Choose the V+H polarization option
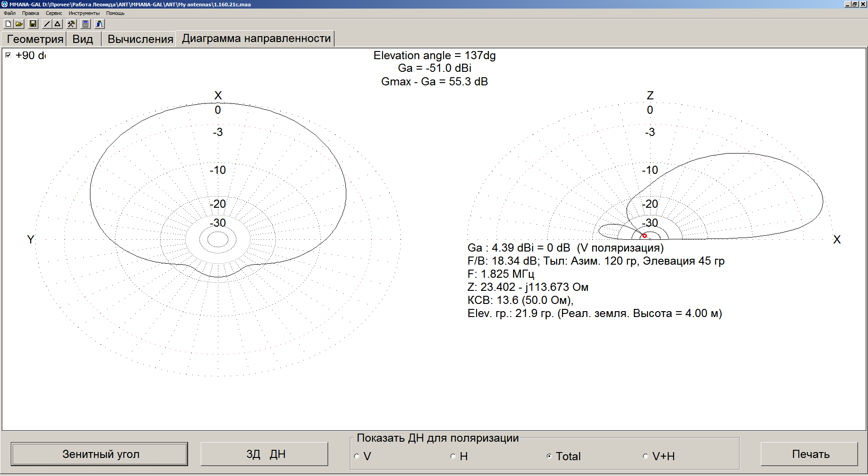The width and height of the screenshot is (868, 476). pyautogui.click(x=646, y=456)
